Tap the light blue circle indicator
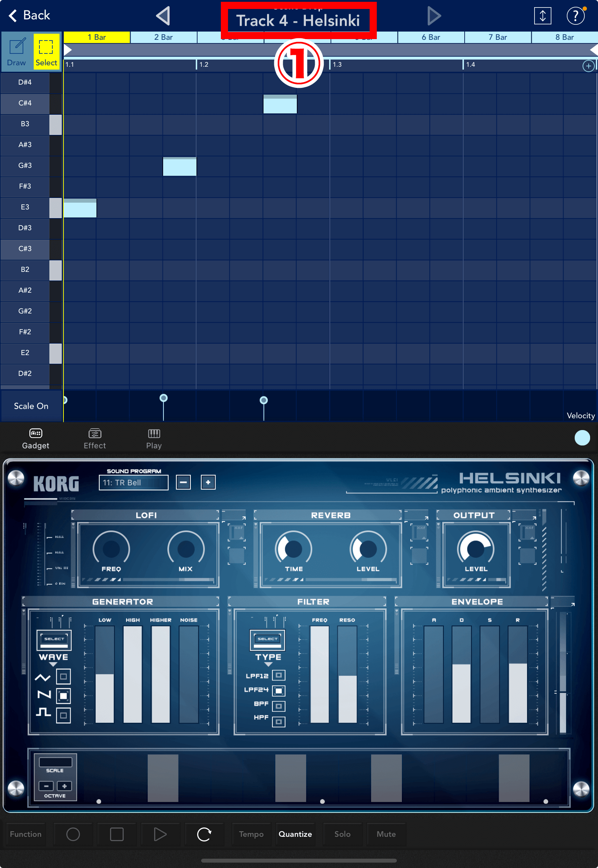The image size is (598, 868). coord(582,438)
